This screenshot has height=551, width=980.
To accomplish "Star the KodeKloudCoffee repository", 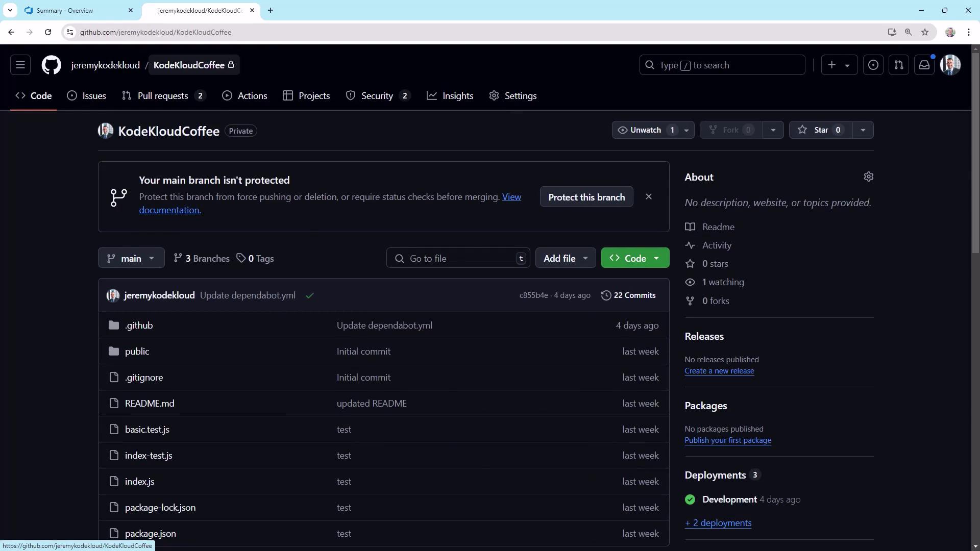I will tap(820, 130).
